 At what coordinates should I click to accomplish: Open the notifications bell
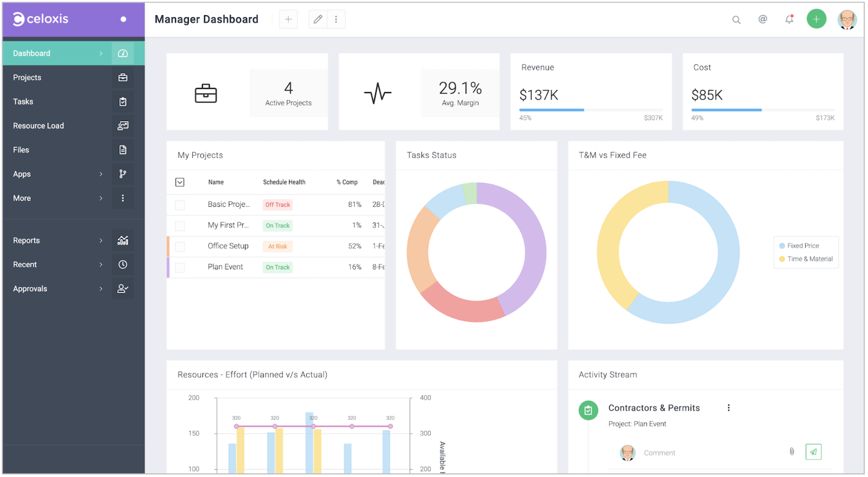coord(789,19)
